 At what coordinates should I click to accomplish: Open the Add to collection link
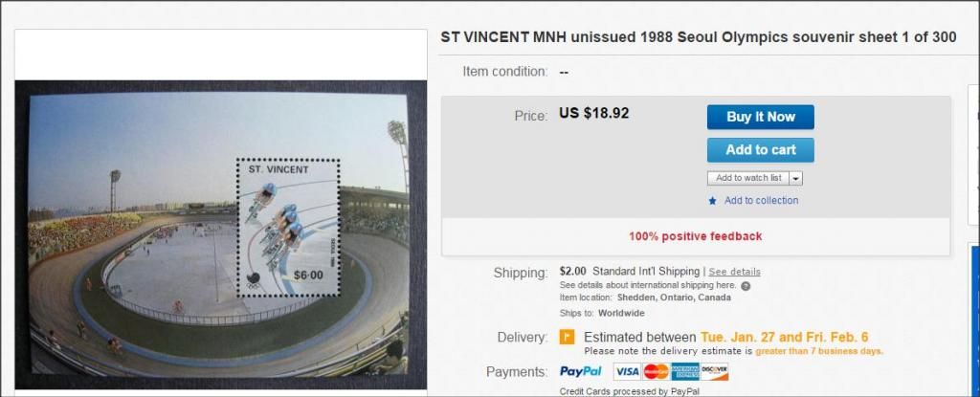tap(761, 201)
